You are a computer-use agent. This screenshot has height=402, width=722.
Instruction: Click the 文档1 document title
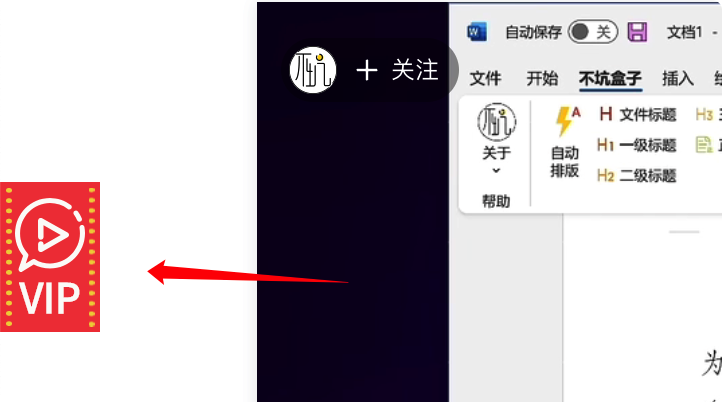(685, 32)
